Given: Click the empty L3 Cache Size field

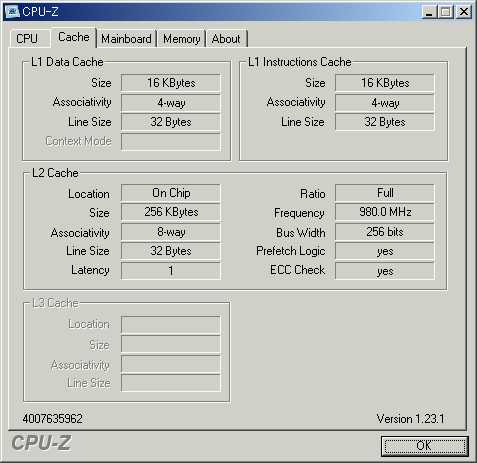Looking at the screenshot, I should [171, 344].
